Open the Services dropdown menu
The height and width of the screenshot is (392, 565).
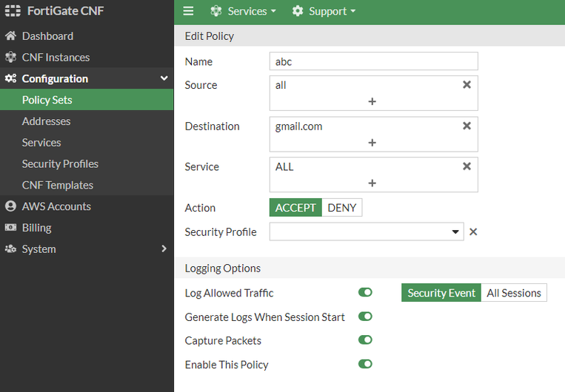point(243,11)
